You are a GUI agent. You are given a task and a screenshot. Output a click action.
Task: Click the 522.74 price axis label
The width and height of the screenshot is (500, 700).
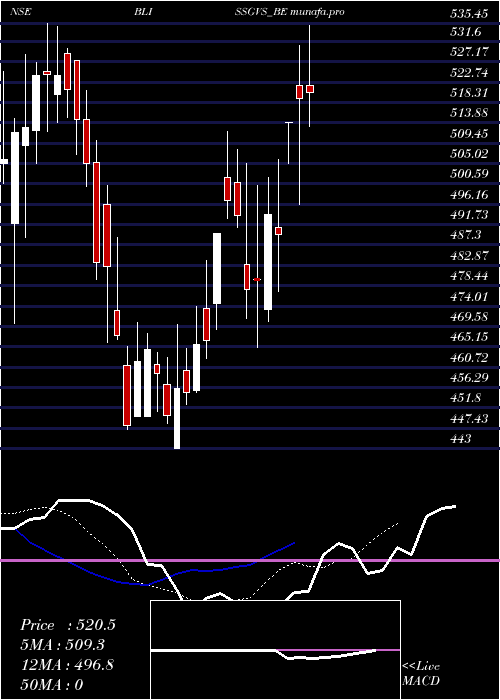[469, 72]
